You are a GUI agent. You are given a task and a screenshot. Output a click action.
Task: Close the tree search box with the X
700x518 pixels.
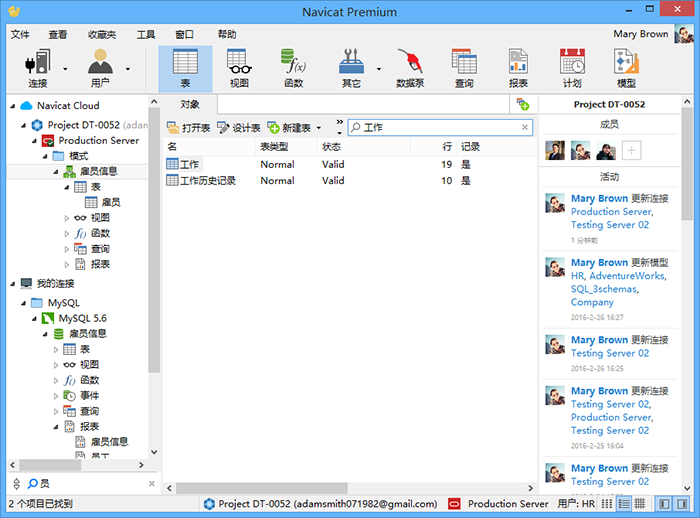click(x=152, y=484)
